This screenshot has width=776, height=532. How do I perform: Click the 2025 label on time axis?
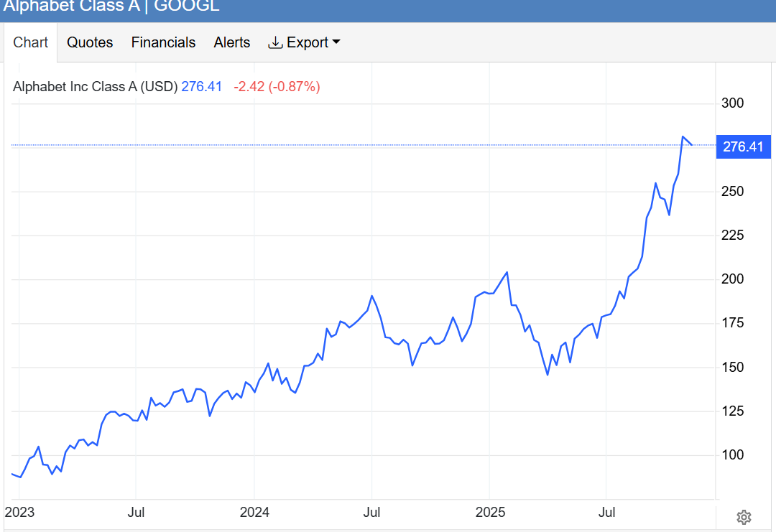[x=489, y=513]
